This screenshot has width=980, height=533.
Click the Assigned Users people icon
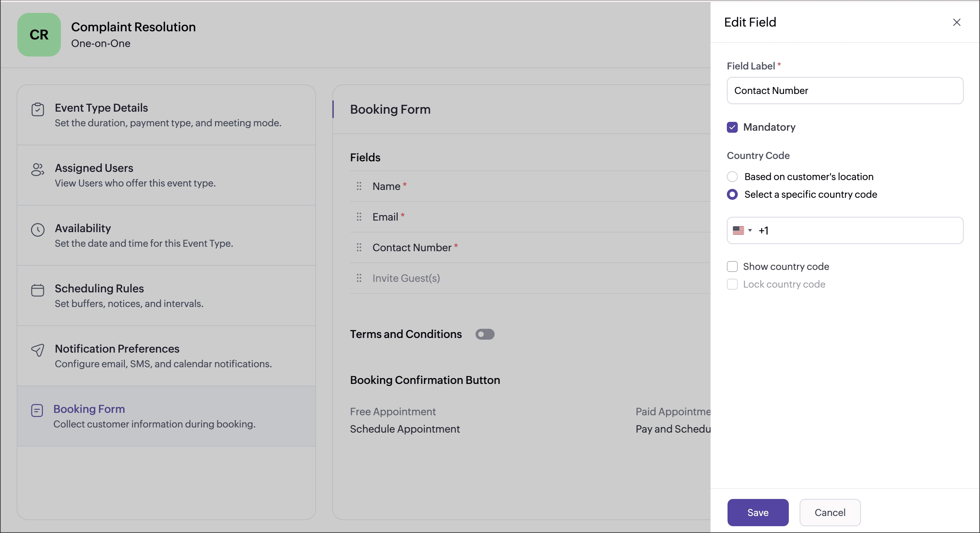pyautogui.click(x=37, y=170)
